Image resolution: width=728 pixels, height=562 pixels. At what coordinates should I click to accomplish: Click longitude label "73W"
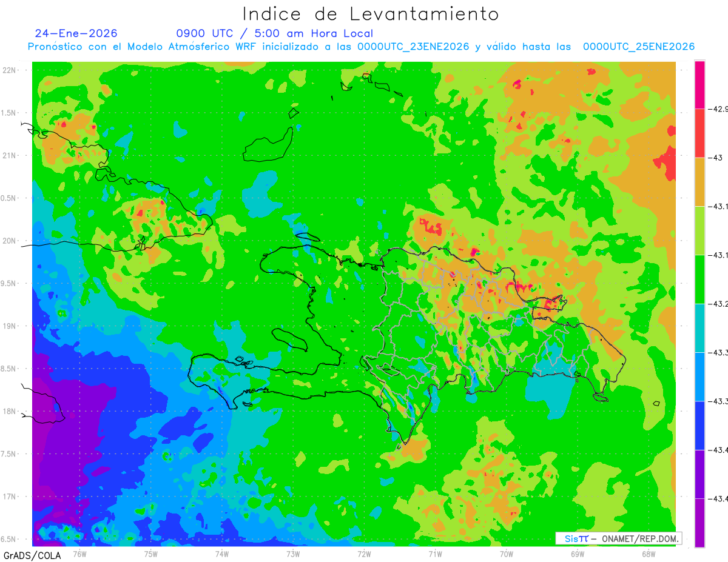293,554
